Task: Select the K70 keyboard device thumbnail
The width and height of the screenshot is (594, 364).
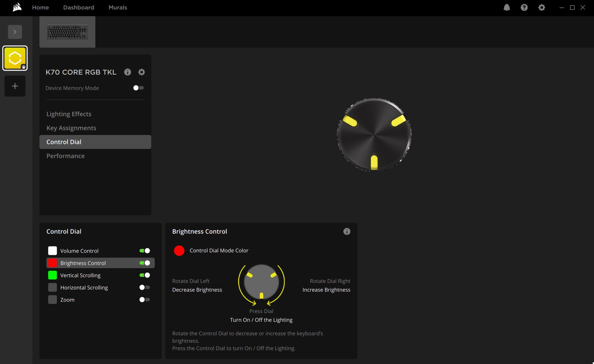Action: 67,32
